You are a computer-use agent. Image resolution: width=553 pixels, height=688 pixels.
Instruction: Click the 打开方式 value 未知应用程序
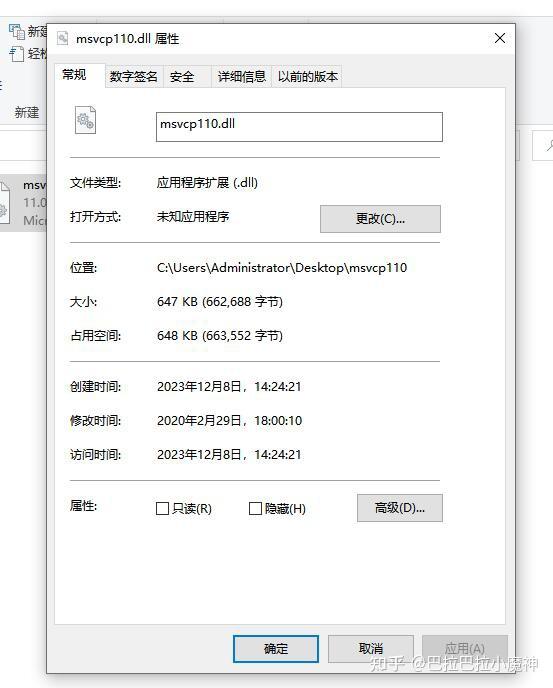point(193,217)
